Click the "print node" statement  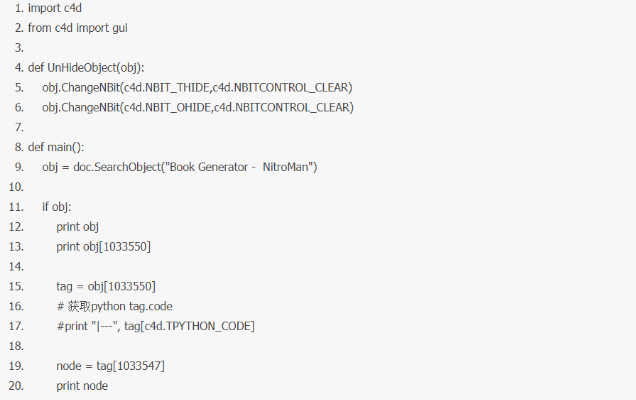pyautogui.click(x=82, y=386)
